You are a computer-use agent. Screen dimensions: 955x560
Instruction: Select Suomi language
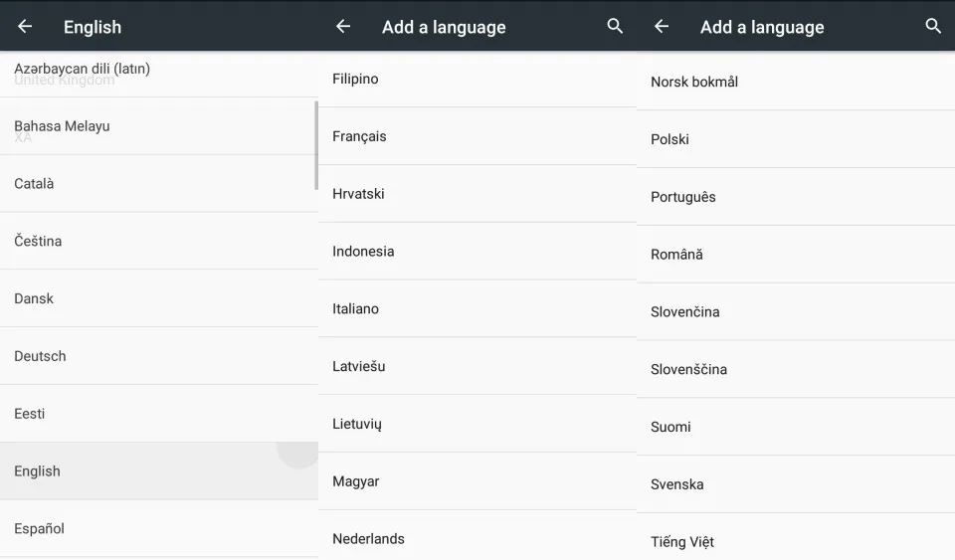pos(796,428)
